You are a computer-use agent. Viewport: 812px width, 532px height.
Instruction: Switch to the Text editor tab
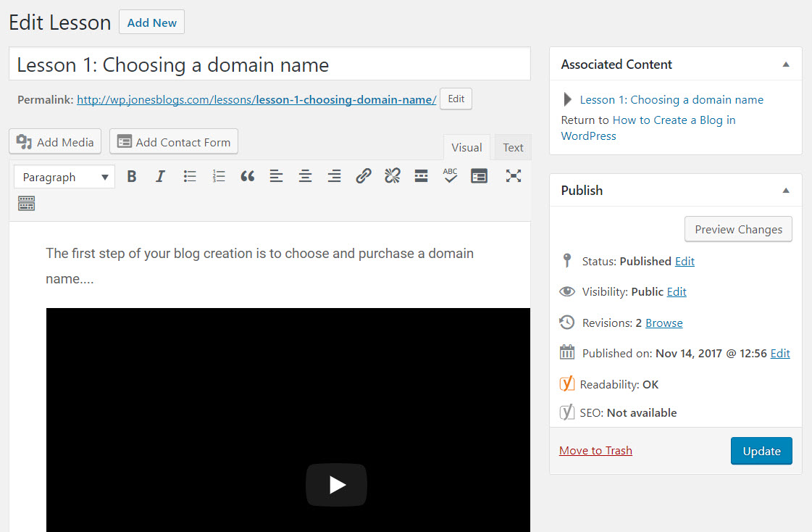513,148
